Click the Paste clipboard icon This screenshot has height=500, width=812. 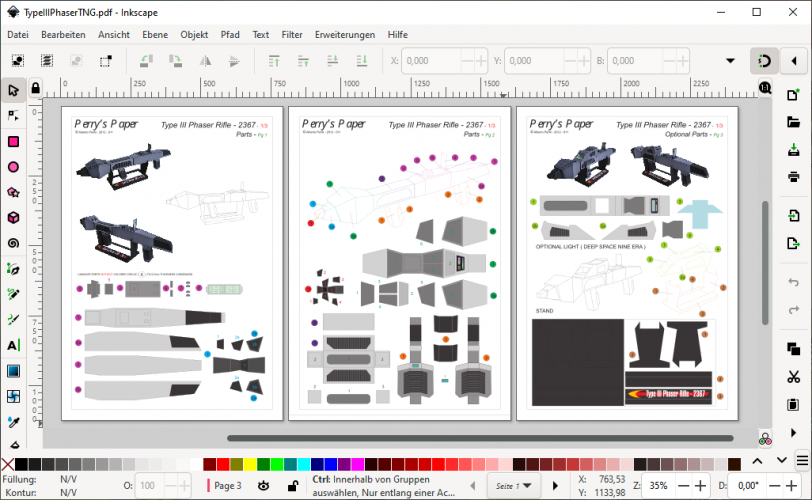793,404
